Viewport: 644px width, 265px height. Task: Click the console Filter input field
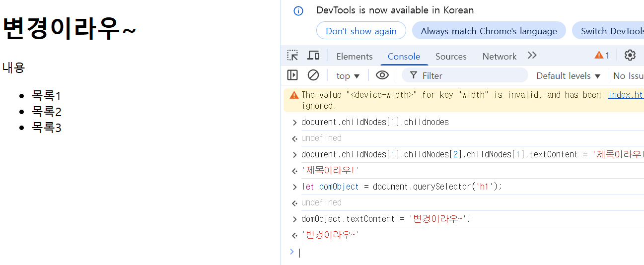coord(465,75)
